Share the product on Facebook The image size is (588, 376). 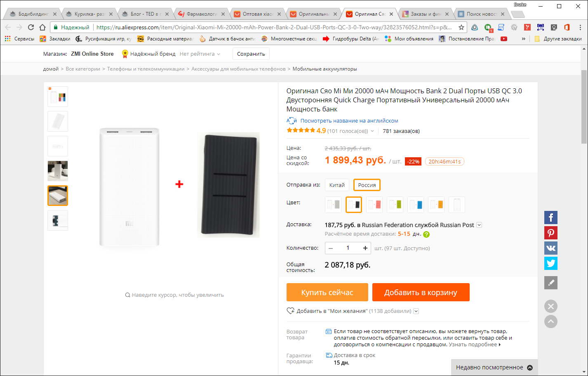coord(550,218)
